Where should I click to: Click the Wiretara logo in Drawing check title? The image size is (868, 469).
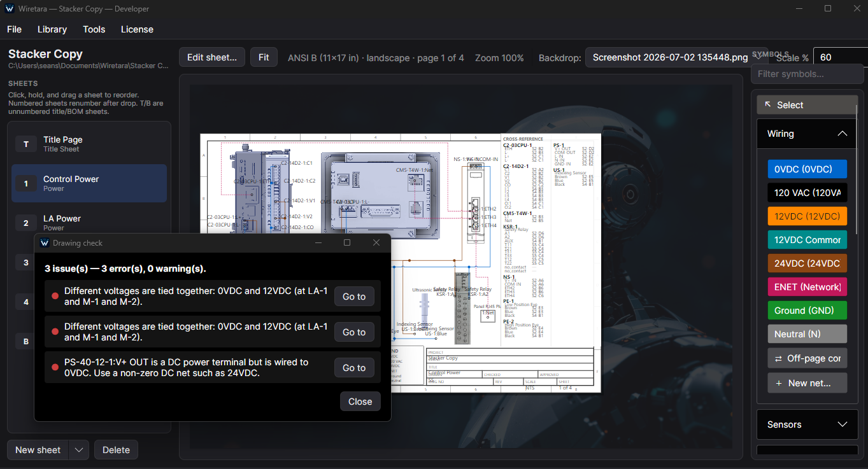tap(45, 242)
